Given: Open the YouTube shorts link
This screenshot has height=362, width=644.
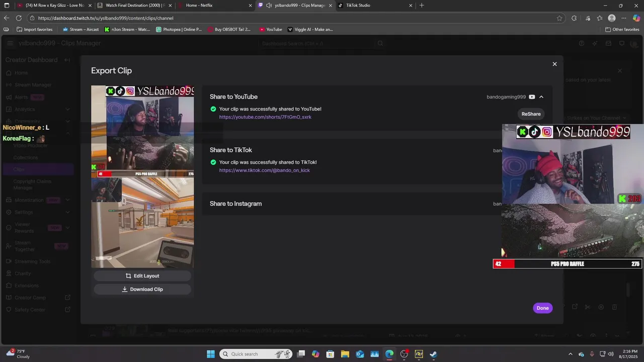Looking at the screenshot, I should coord(265,117).
